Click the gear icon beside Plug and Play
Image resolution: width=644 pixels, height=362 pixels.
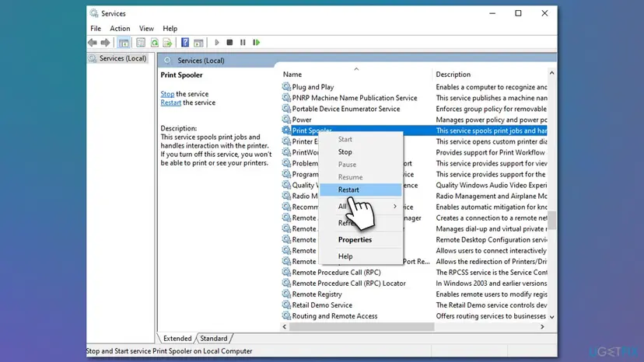coord(286,86)
